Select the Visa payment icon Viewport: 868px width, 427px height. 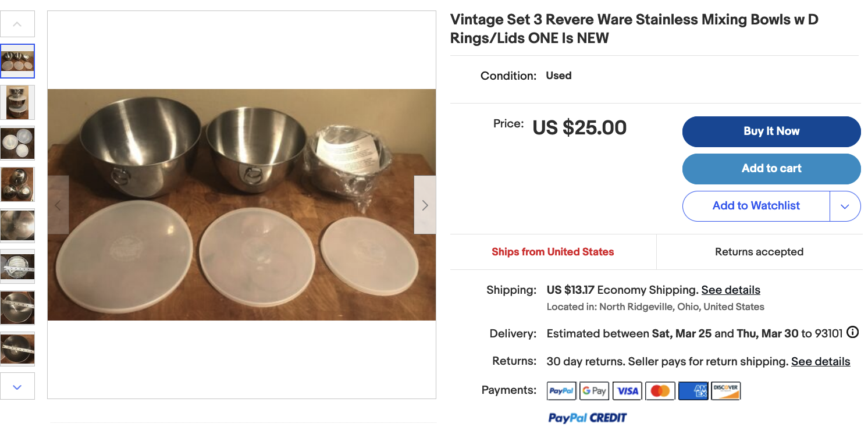pos(627,390)
